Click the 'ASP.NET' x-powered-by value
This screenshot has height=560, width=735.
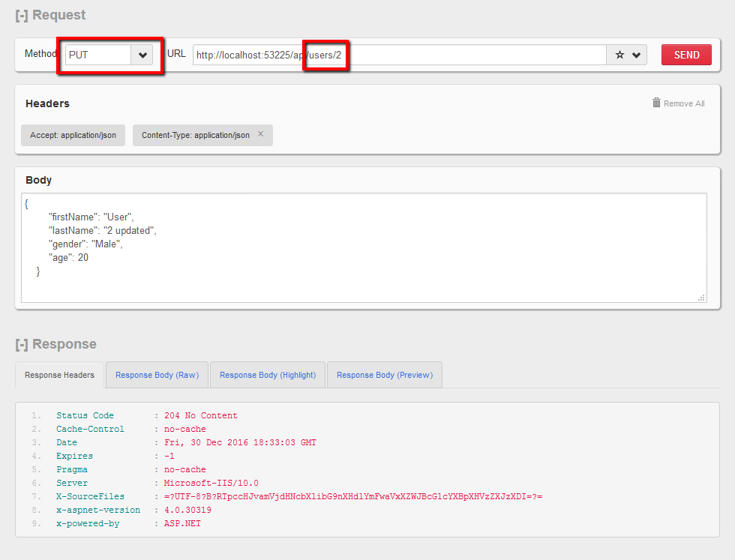tap(182, 523)
